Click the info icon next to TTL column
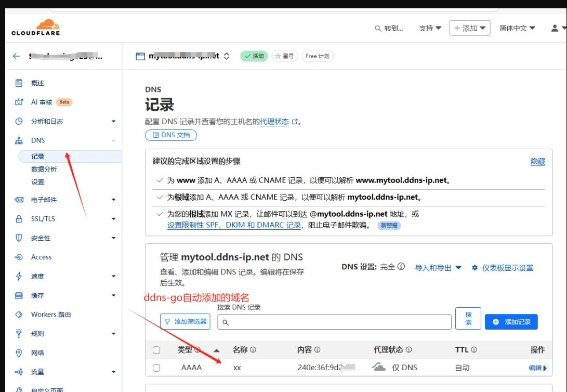 pos(473,350)
